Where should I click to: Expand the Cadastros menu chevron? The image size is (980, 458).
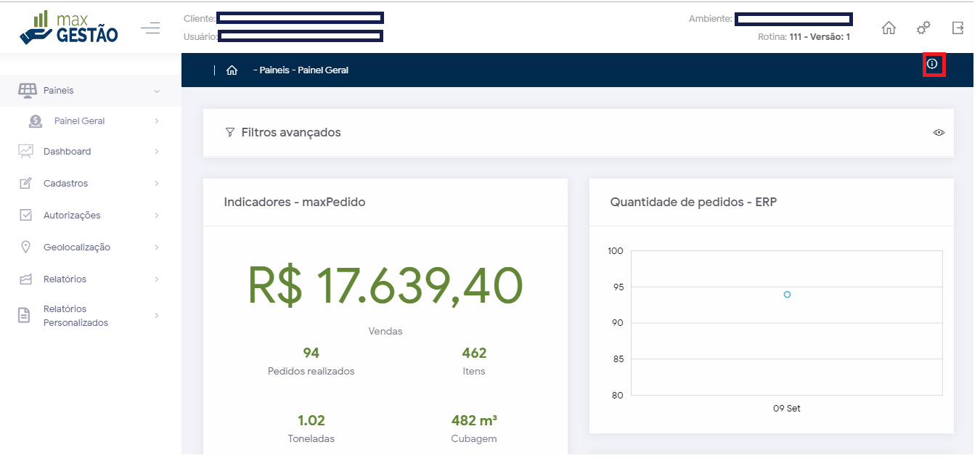pyautogui.click(x=157, y=184)
